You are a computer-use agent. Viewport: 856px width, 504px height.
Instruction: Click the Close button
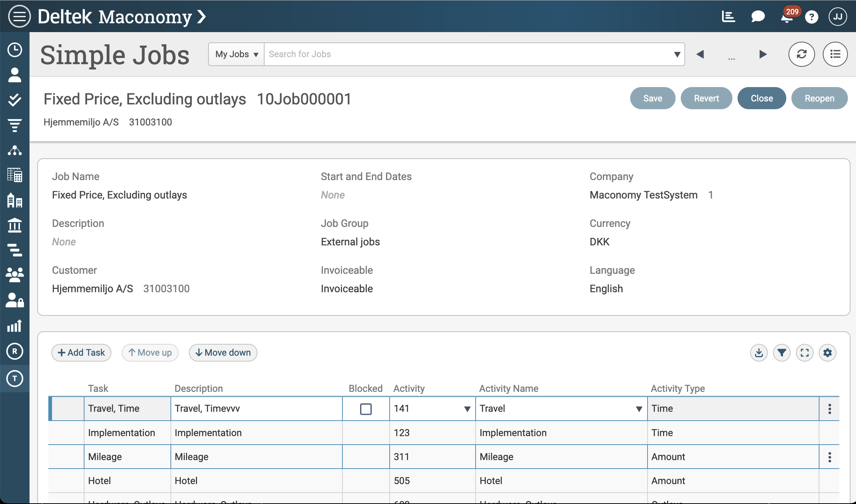[762, 99]
